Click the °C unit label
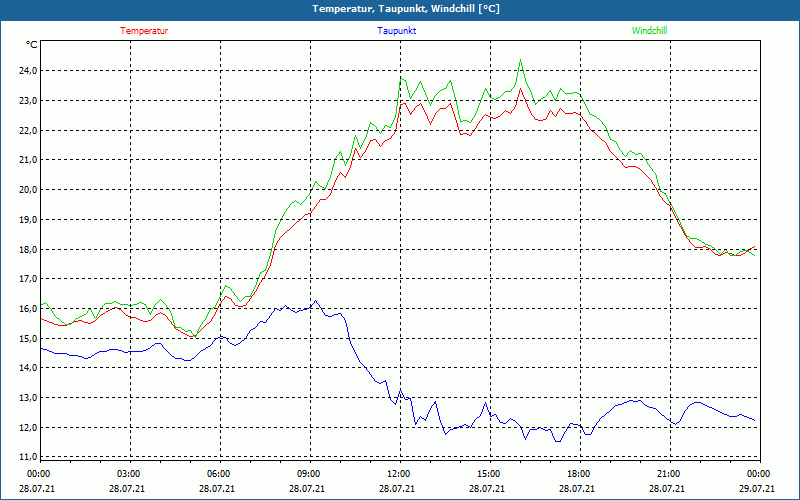The width and height of the screenshot is (800, 500). 32,45
